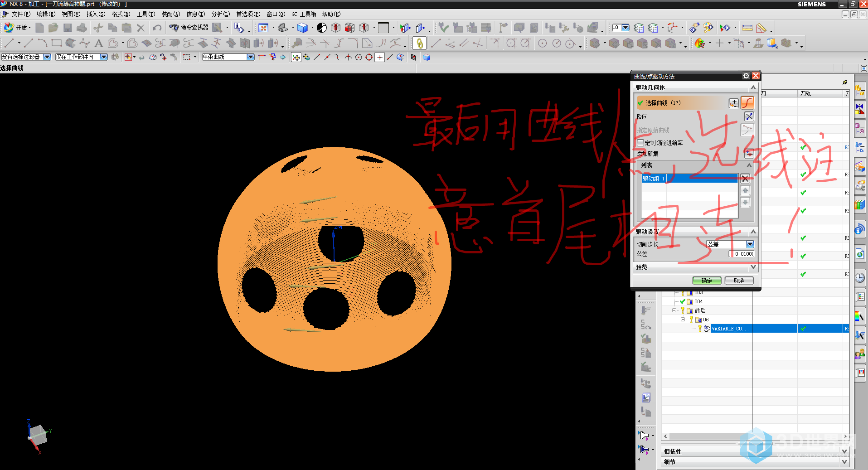The height and width of the screenshot is (470, 868).
Task: Select the 004 folder in navigator
Action: pos(695,301)
